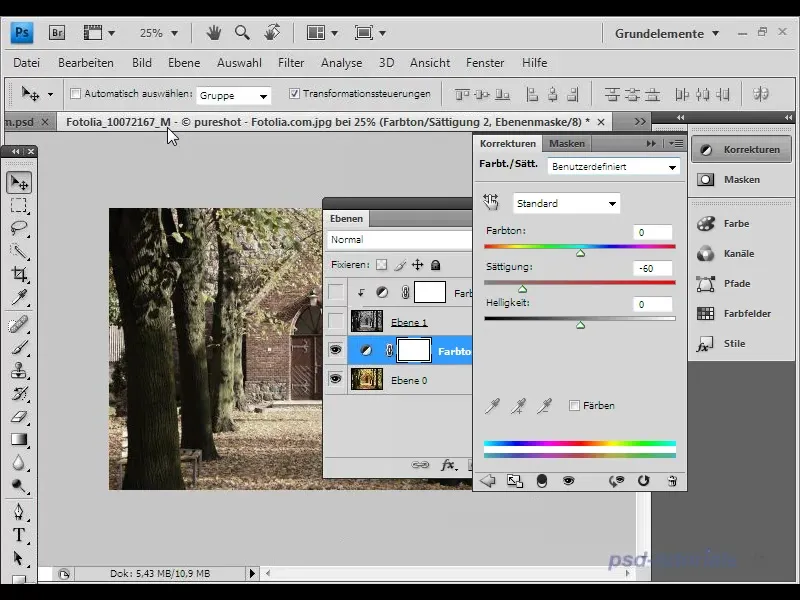Open the Bearbeiten menu
The image size is (800, 600).
[x=86, y=63]
